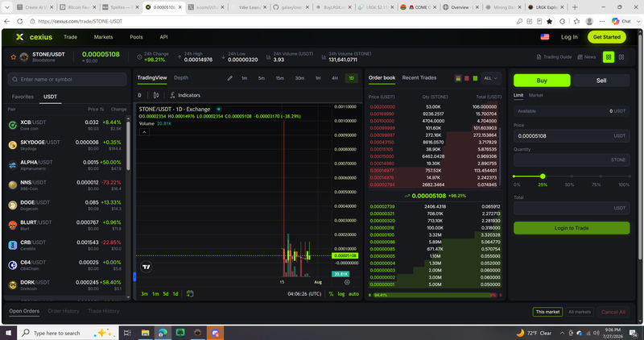Show only green bids in order book
Viewport: 644px width, 340px height.
pos(475,78)
